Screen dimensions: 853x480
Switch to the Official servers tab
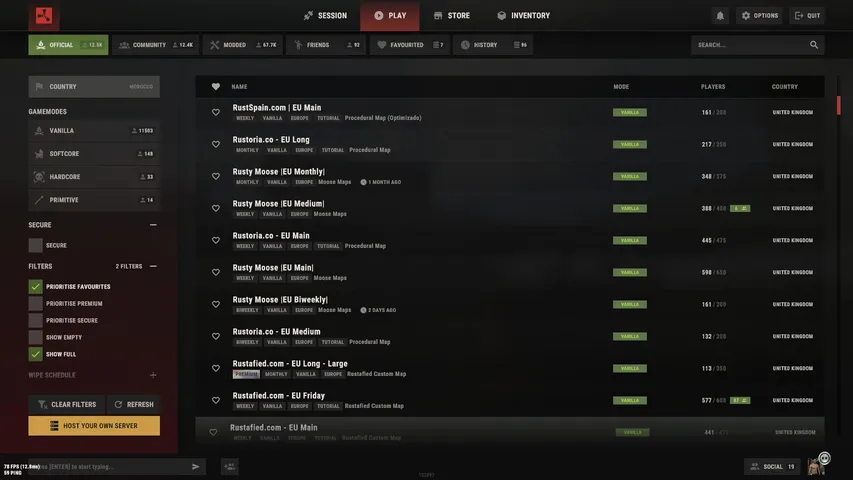coord(68,45)
